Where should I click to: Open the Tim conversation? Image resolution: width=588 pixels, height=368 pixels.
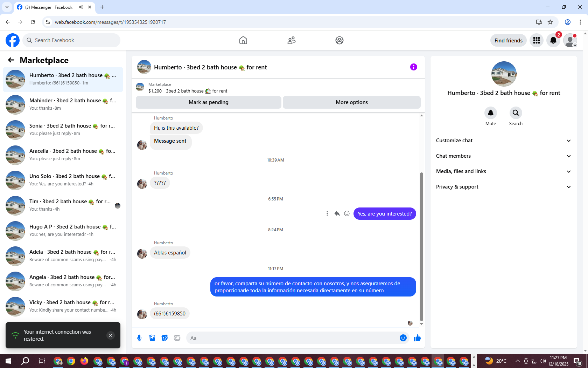coord(63,206)
